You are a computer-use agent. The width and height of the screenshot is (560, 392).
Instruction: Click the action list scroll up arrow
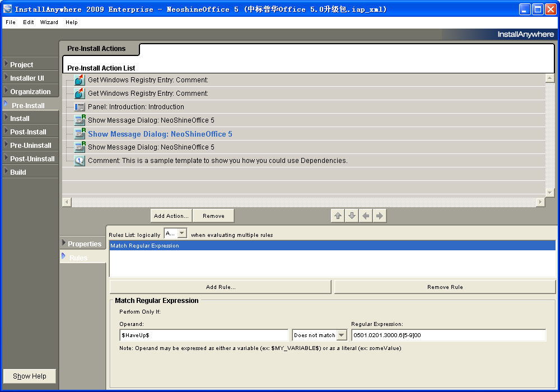[550, 78]
